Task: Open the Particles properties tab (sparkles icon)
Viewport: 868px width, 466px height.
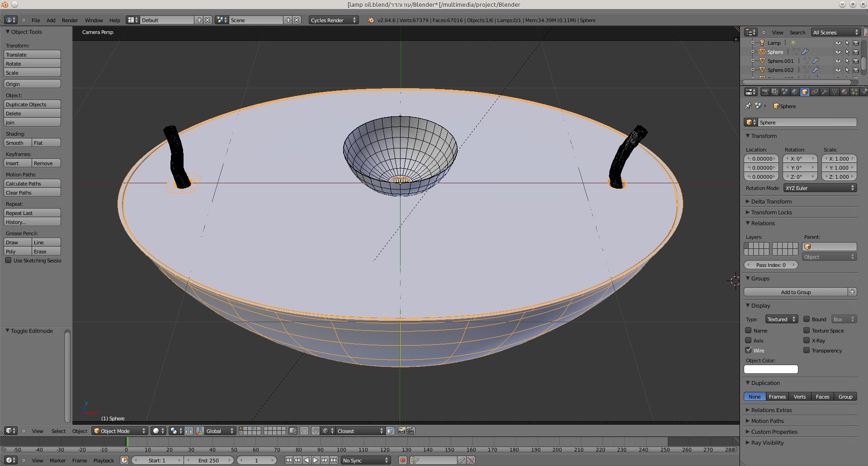Action: click(854, 92)
